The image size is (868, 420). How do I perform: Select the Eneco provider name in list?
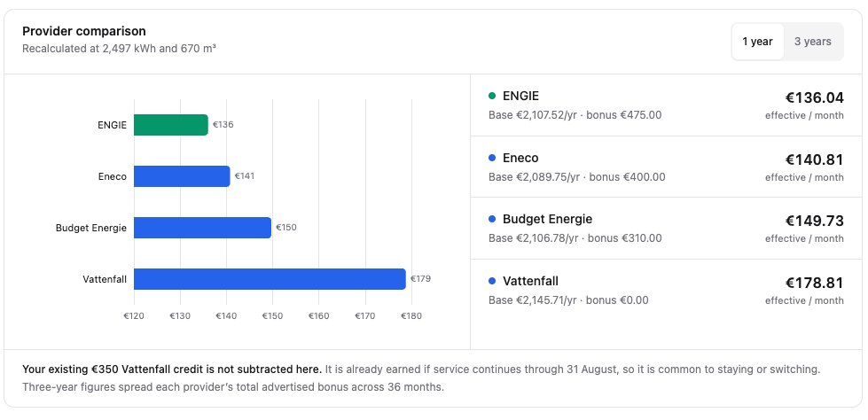[x=520, y=159]
